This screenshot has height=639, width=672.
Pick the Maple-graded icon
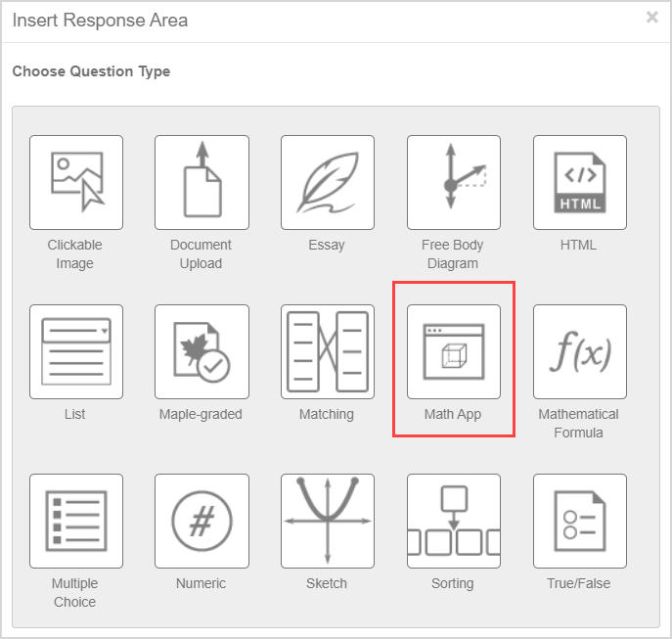pos(202,351)
